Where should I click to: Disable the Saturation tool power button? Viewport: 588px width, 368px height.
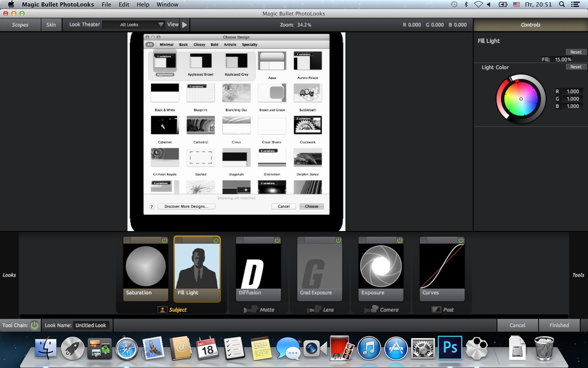164,240
